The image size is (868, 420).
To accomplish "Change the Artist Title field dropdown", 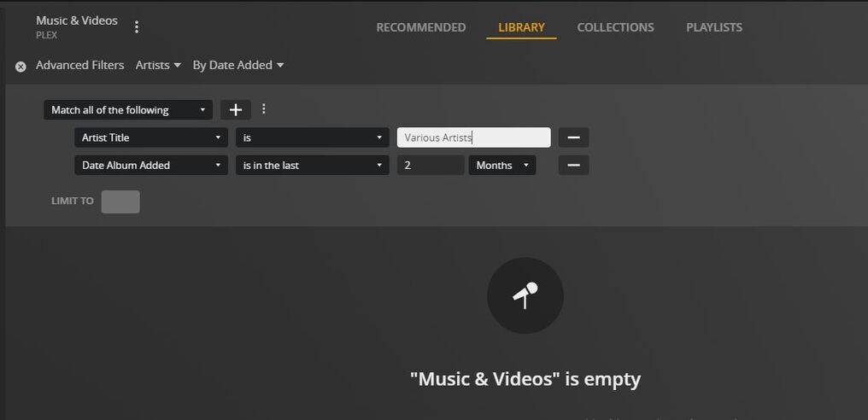I will click(151, 137).
